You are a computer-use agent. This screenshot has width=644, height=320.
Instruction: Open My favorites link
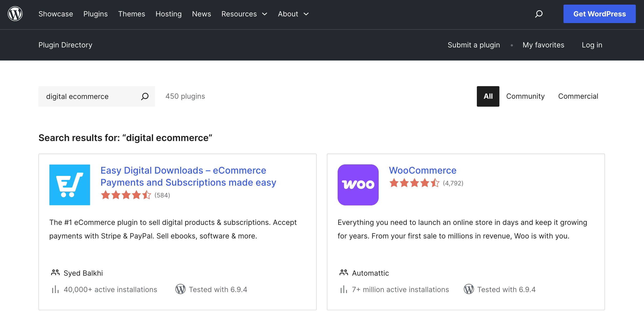pyautogui.click(x=544, y=45)
